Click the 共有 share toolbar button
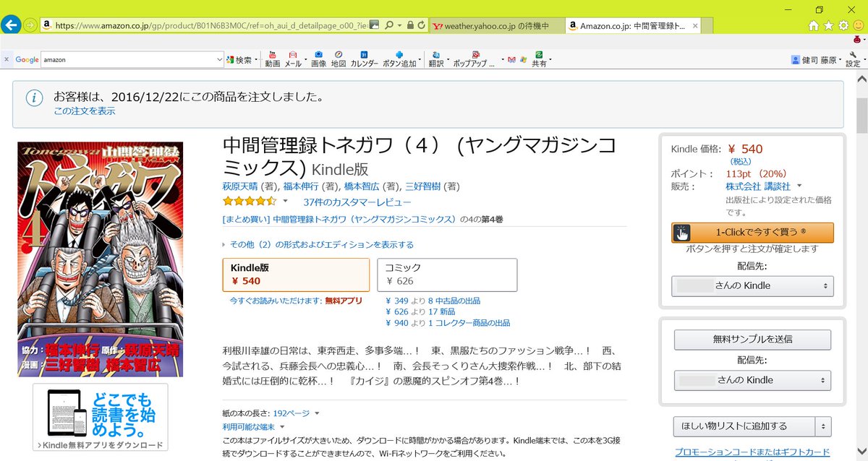 [539, 59]
